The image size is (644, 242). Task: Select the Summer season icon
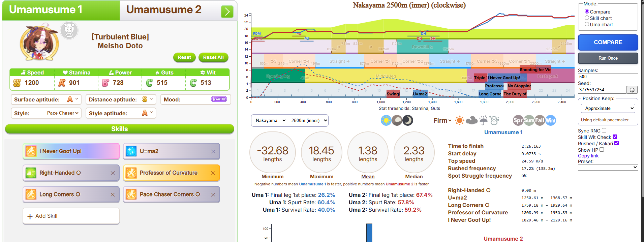[529, 120]
